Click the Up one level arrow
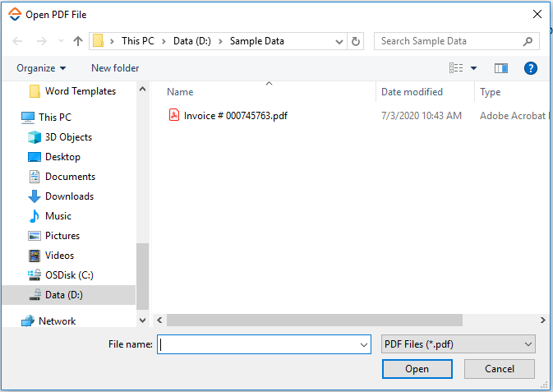The height and width of the screenshot is (392, 553). pos(78,41)
